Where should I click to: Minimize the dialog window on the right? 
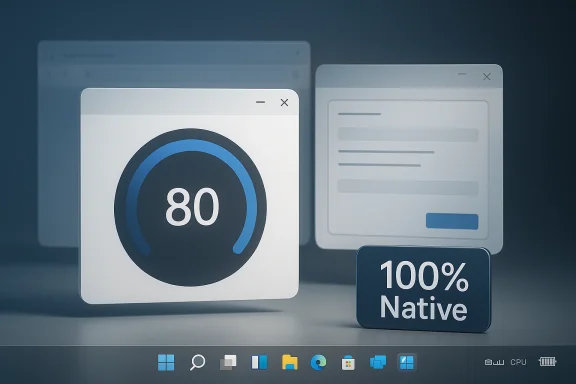(462, 74)
